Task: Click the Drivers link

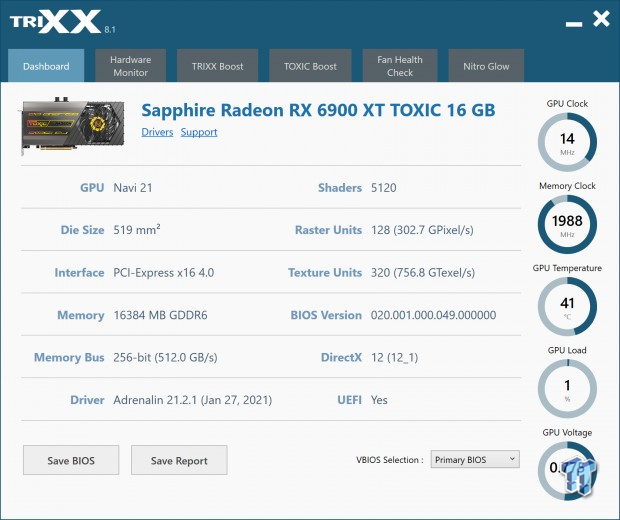Action: click(x=157, y=132)
